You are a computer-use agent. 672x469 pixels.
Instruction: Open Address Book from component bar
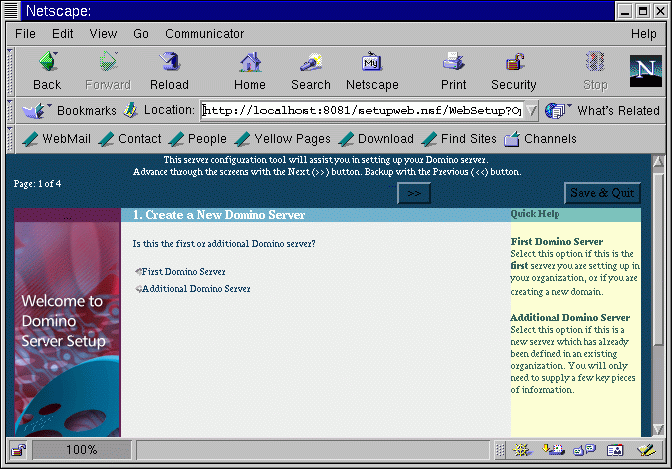pos(615,450)
